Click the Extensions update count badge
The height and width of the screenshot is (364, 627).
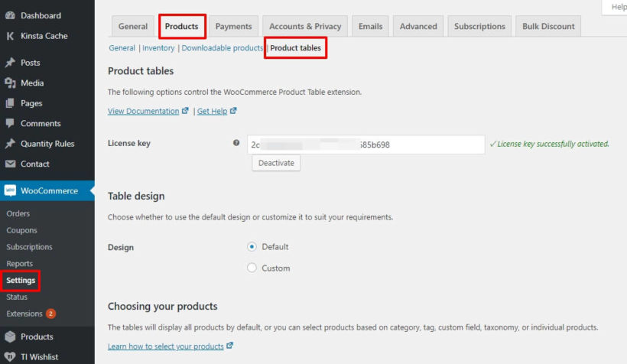tap(50, 314)
